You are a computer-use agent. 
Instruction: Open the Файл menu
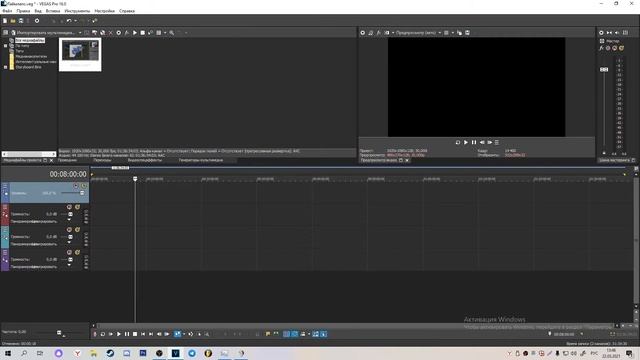[x=7, y=11]
